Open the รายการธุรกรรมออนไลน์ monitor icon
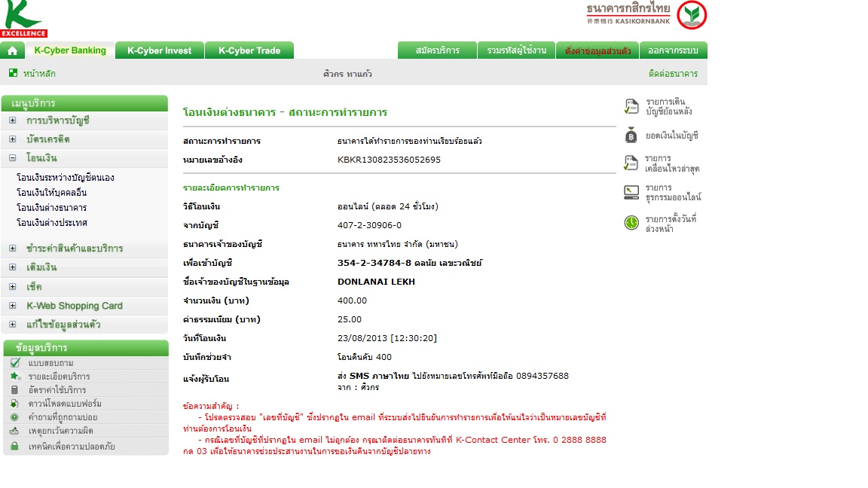The width and height of the screenshot is (868, 488). (x=631, y=192)
